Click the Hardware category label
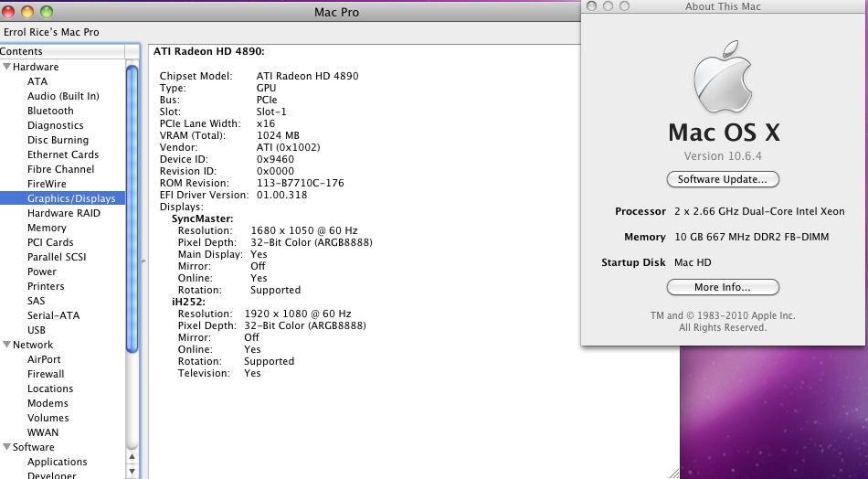868x479 pixels. click(x=36, y=67)
